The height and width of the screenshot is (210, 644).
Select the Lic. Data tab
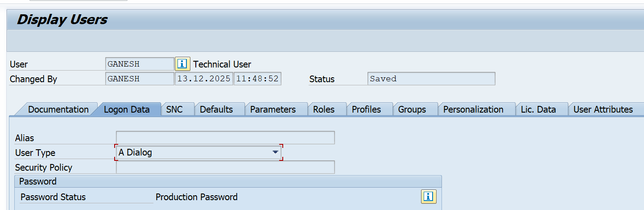coord(538,109)
